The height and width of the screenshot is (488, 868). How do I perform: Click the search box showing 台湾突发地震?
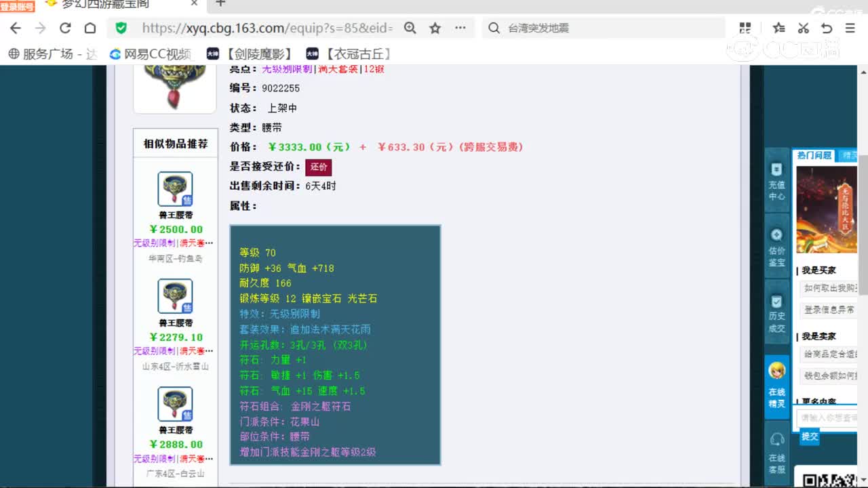(x=604, y=28)
